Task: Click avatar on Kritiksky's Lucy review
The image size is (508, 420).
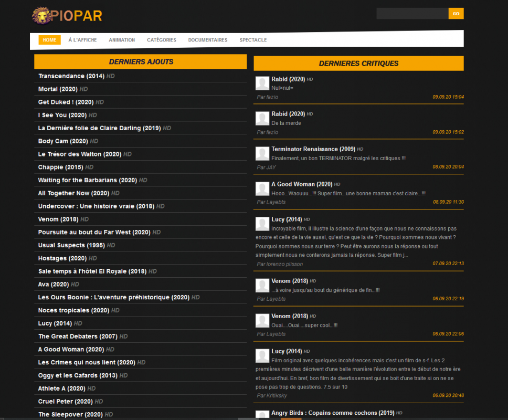Action: click(x=262, y=356)
